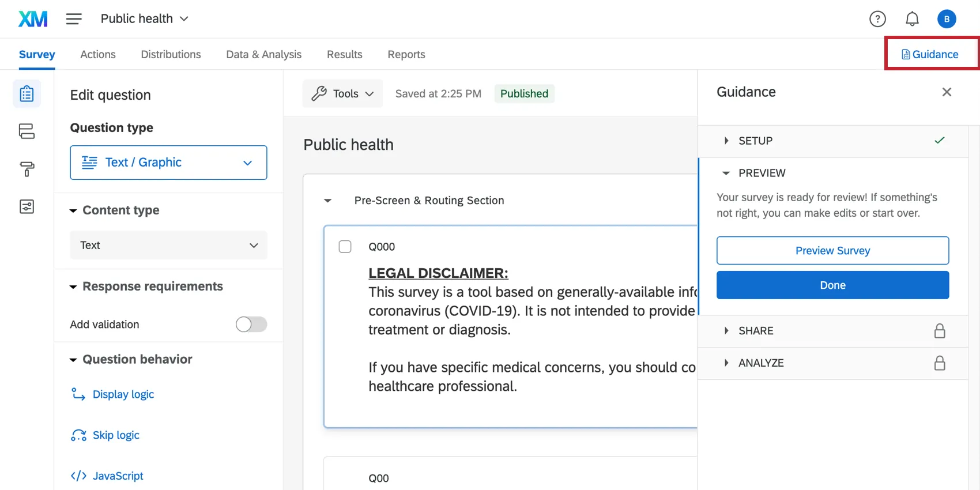This screenshot has width=980, height=490.
Task: Expand the SHARE guidance section
Action: click(756, 331)
